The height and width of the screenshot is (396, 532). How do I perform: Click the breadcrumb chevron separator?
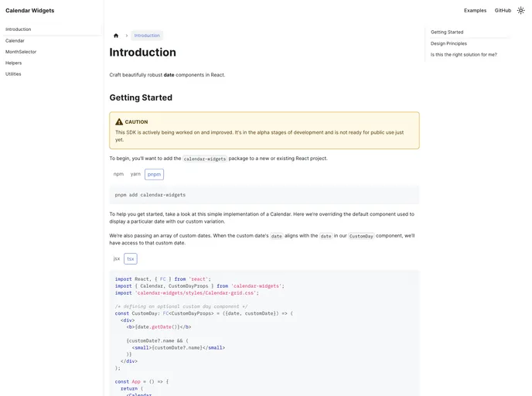(x=127, y=36)
